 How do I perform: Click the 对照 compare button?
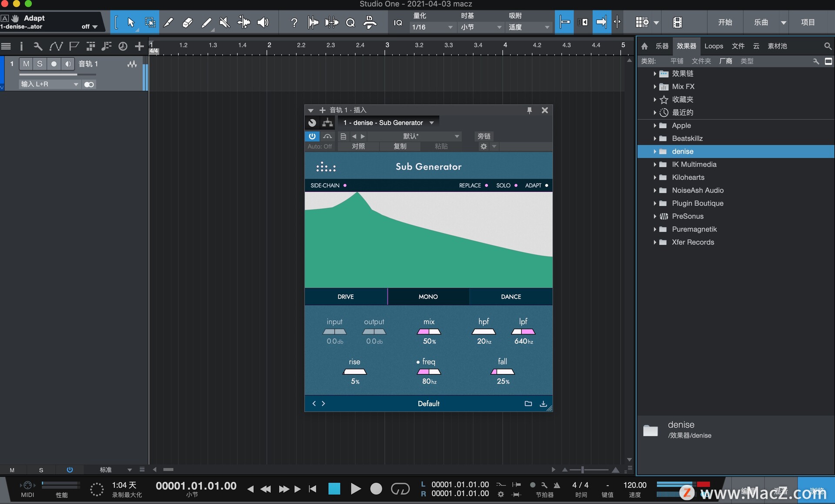click(358, 147)
